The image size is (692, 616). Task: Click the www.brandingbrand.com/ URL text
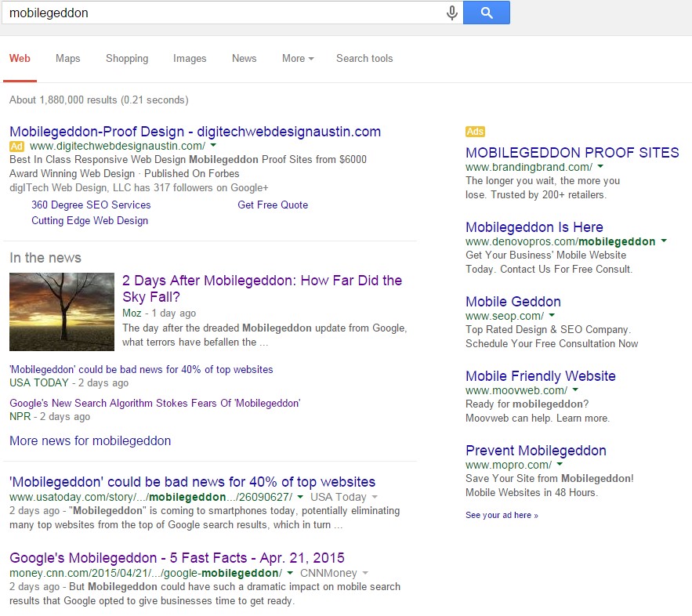pyautogui.click(x=529, y=167)
